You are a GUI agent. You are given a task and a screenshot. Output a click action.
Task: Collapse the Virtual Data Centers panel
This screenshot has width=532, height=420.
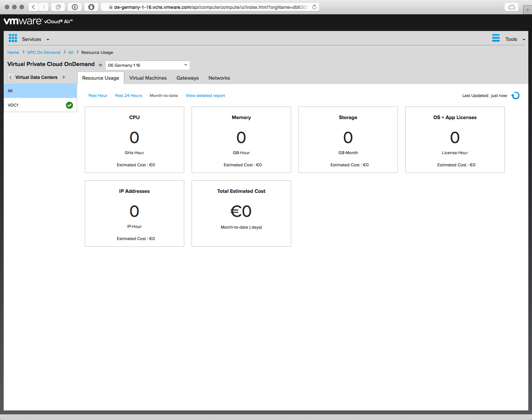click(10, 77)
